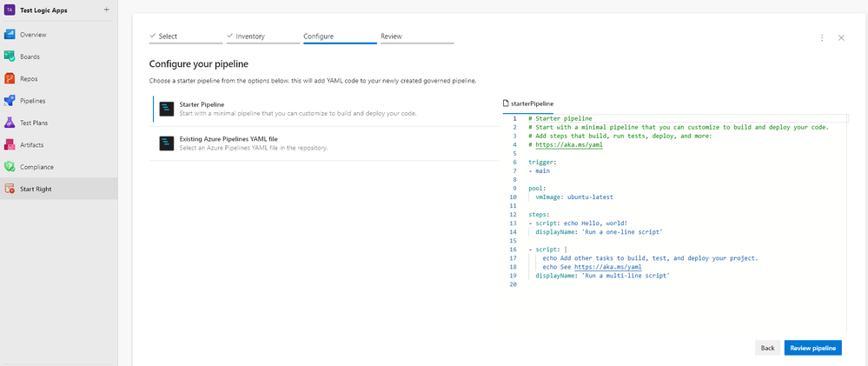Open the Test Plans flask icon

(10, 123)
